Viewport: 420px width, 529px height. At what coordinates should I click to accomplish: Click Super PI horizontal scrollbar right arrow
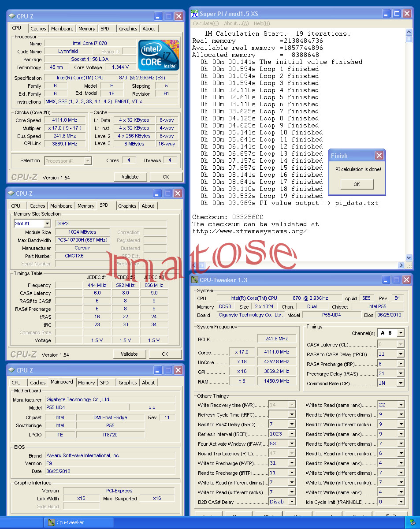coord(401,265)
